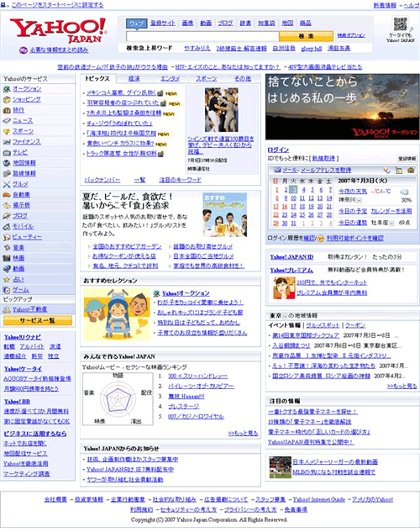Click the 占い star fortune icon
420x532 pixels.
pos(7,280)
